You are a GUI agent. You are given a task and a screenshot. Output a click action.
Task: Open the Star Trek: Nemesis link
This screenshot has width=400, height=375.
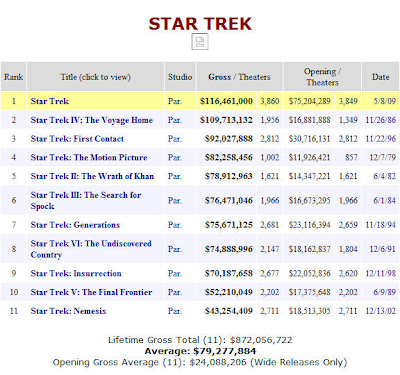click(x=68, y=311)
